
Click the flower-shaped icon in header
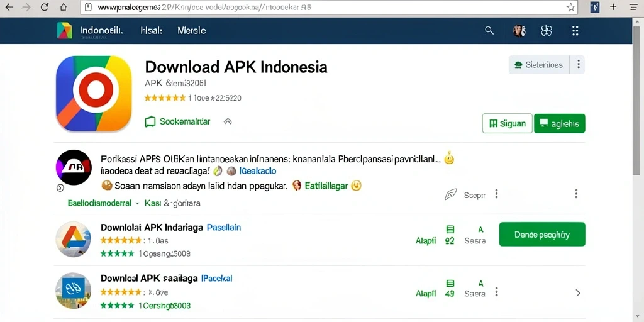pyautogui.click(x=547, y=30)
